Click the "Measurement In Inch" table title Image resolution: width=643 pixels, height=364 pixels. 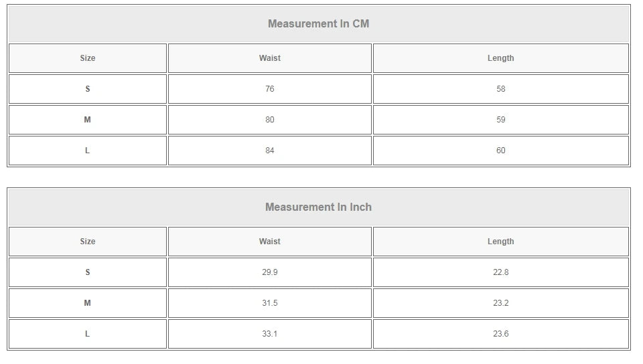(x=318, y=207)
